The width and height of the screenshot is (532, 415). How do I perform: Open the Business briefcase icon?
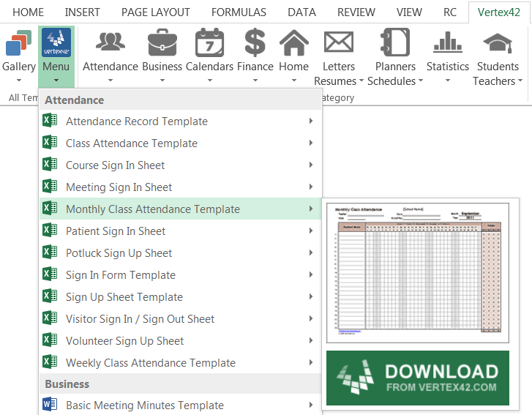coord(162,42)
